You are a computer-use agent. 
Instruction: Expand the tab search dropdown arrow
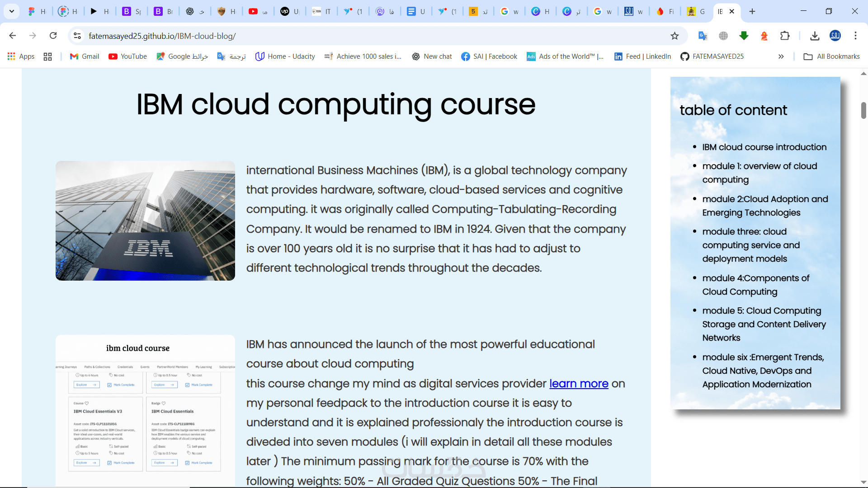tap(12, 11)
